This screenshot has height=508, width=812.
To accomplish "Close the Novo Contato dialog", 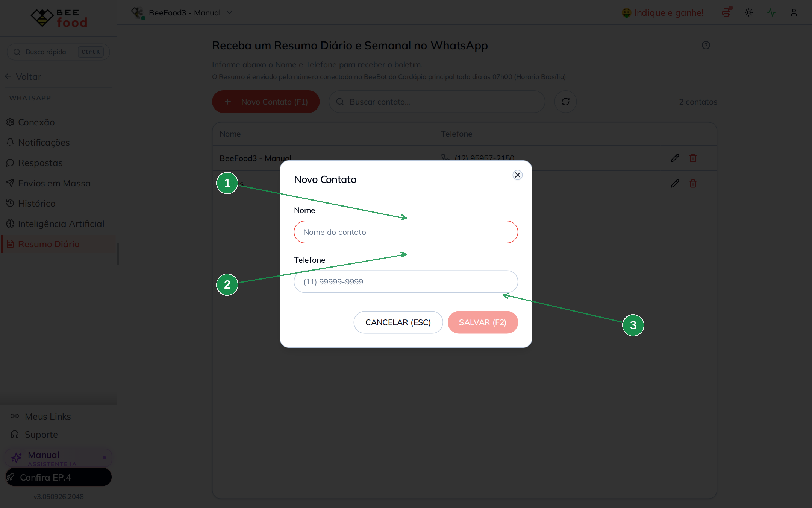I will coord(517,175).
